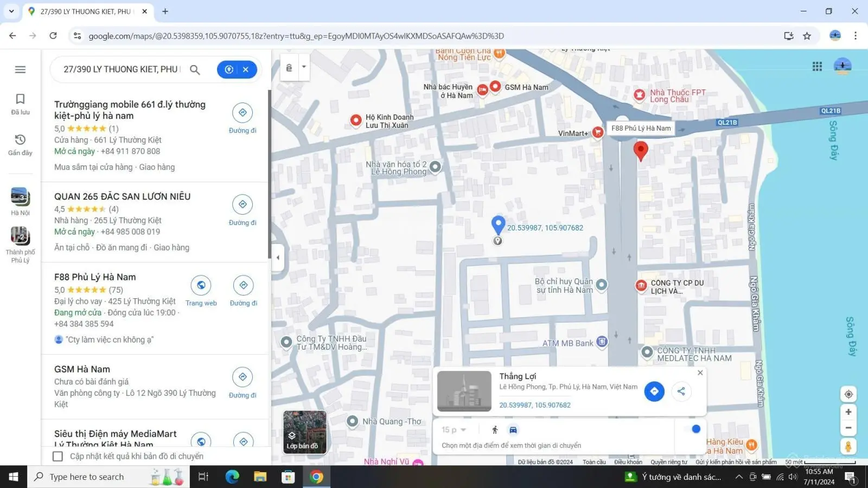Screen dimensions: 868x488
Task: Get directions to Siêu thị Điện máy MediaMart
Action: point(243,441)
